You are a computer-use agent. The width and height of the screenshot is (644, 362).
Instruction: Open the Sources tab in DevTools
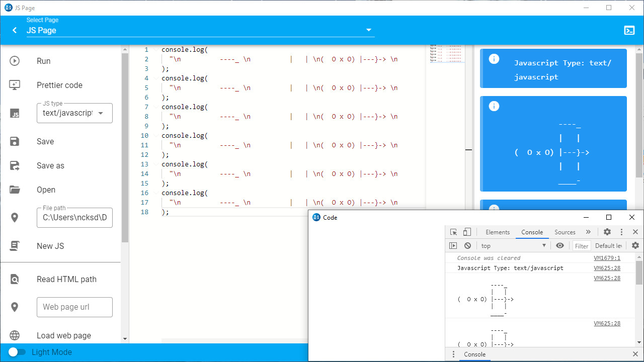pyautogui.click(x=565, y=232)
